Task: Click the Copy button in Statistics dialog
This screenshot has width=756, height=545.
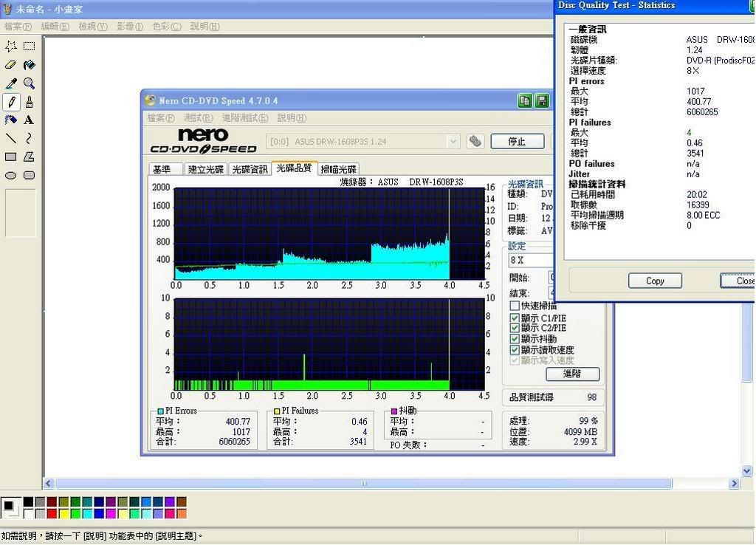Action: [x=655, y=281]
